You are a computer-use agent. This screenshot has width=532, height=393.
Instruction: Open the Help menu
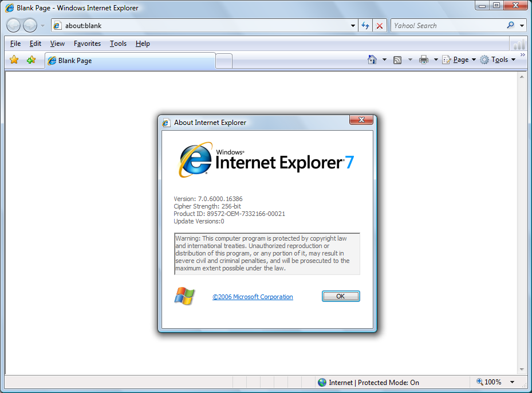click(143, 44)
